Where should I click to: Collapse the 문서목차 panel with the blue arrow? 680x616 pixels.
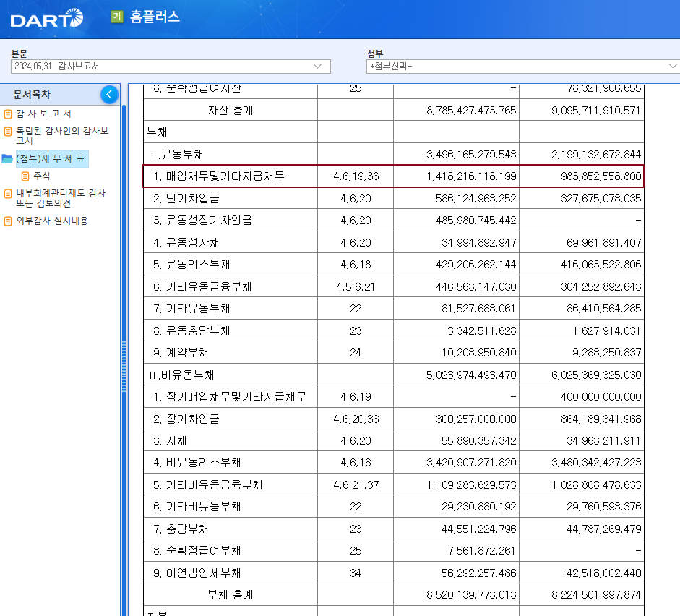point(109,94)
